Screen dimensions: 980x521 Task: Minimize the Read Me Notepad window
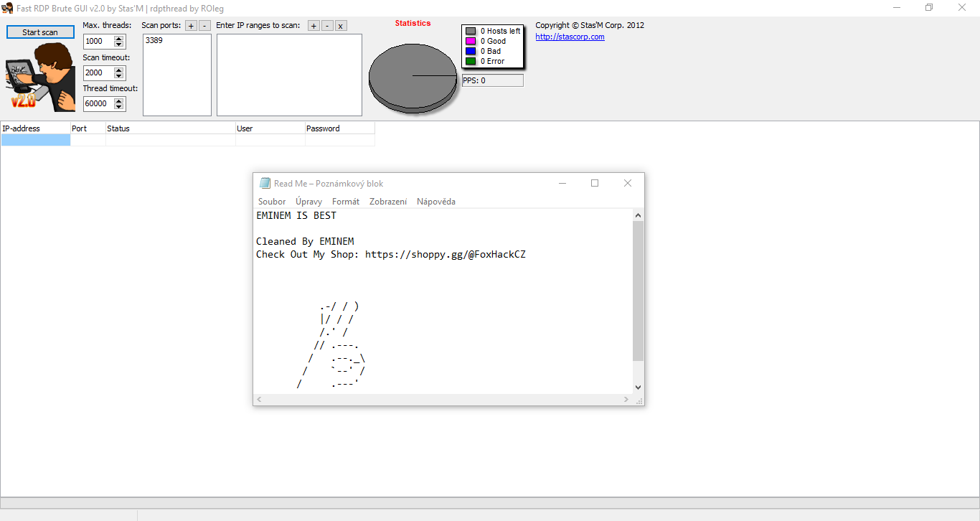[x=562, y=183]
